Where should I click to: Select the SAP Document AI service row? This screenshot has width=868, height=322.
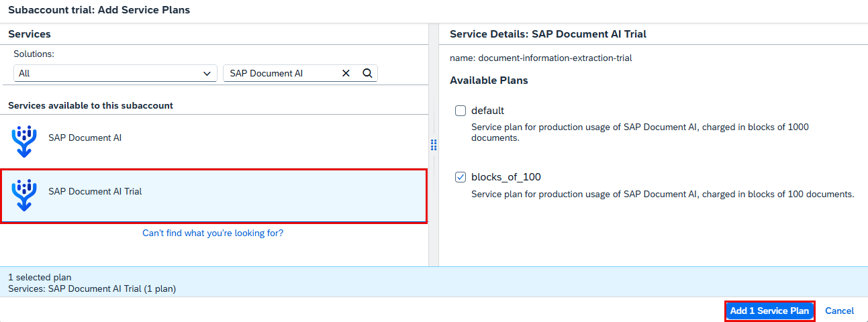[214, 141]
